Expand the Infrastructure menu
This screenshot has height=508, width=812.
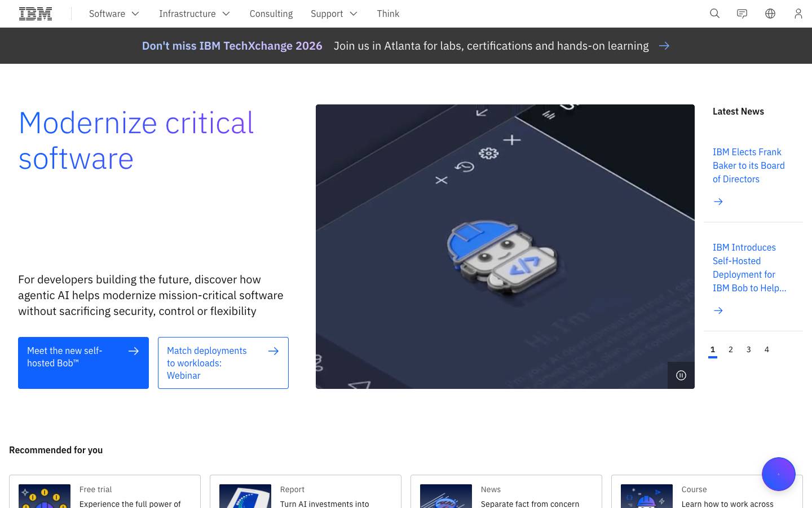pos(195,14)
